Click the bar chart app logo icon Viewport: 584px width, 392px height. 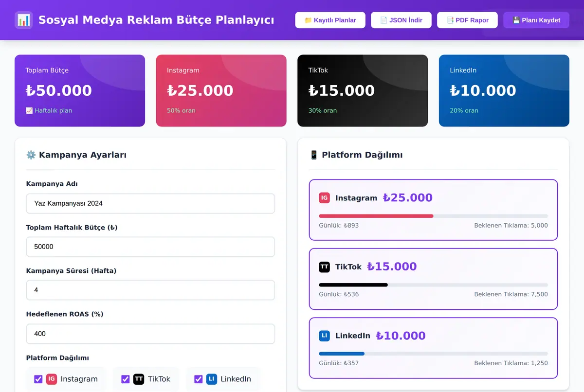coord(24,20)
